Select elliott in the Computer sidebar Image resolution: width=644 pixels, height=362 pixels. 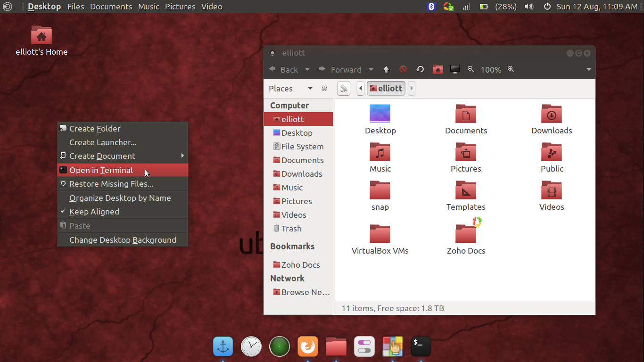(298, 119)
